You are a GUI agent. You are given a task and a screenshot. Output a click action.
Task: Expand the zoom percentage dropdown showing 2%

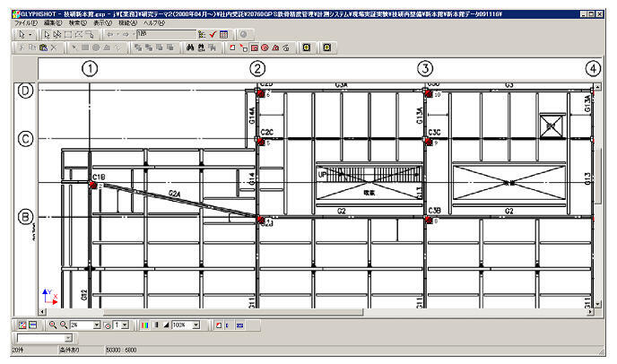[x=95, y=323]
